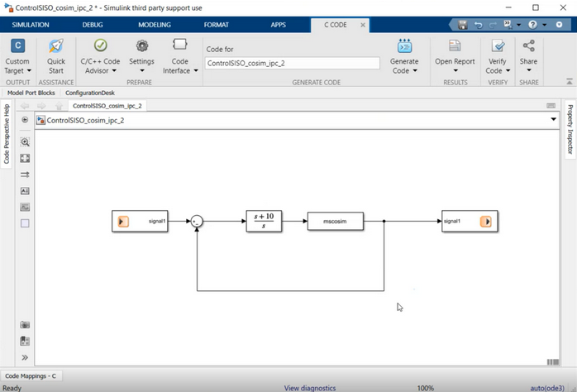Image resolution: width=577 pixels, height=392 pixels.
Task: Collapse the toolstrip ribbon
Action: coord(569,81)
